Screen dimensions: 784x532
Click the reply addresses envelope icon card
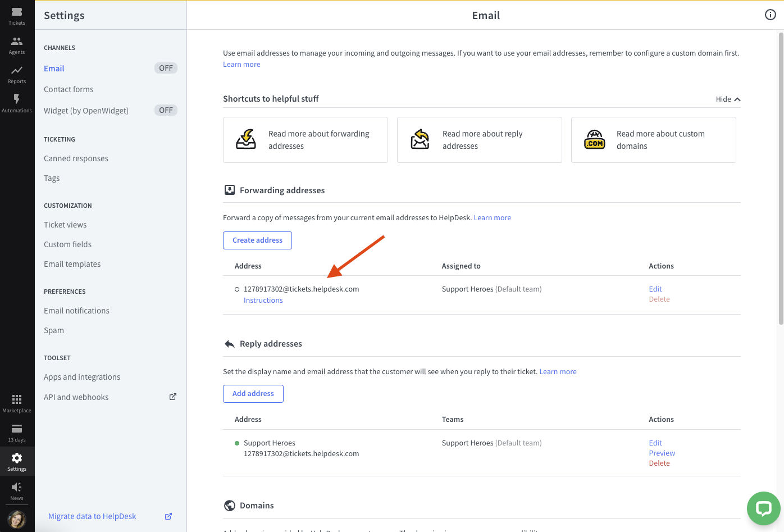pos(420,139)
